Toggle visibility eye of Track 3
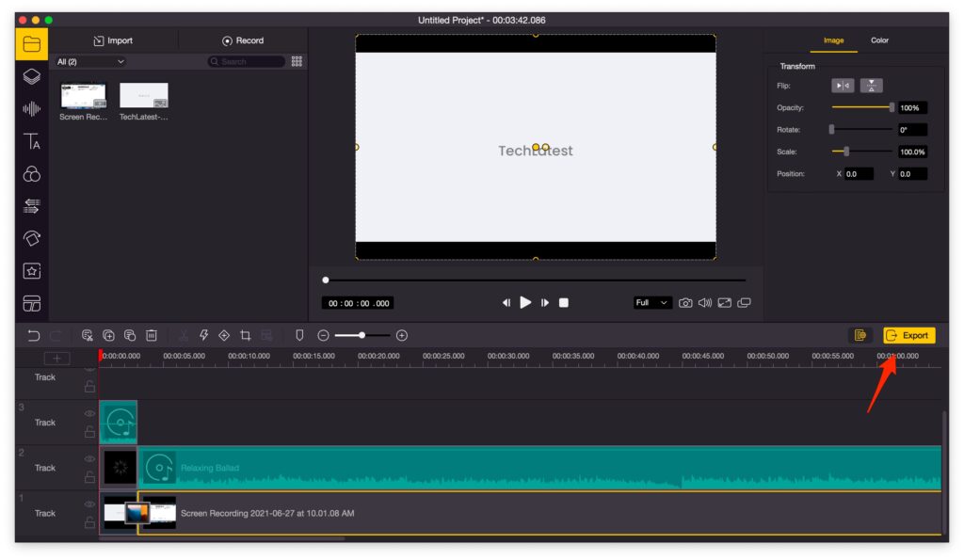Image resolution: width=964 pixels, height=560 pixels. [89, 414]
